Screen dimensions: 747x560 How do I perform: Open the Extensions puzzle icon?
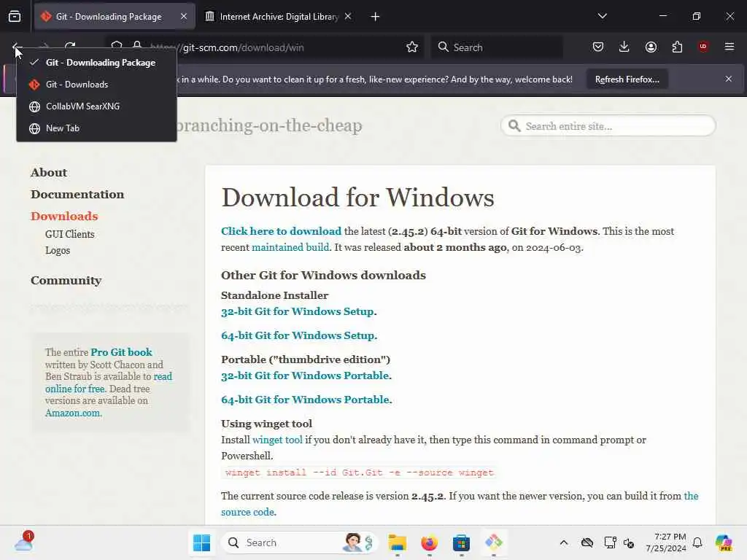click(x=677, y=47)
